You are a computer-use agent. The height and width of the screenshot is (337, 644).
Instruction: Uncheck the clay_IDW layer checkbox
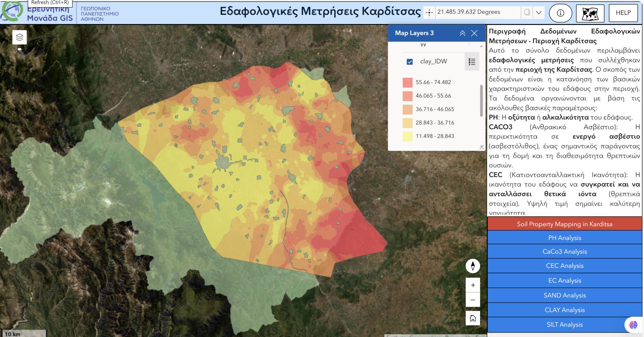point(410,62)
